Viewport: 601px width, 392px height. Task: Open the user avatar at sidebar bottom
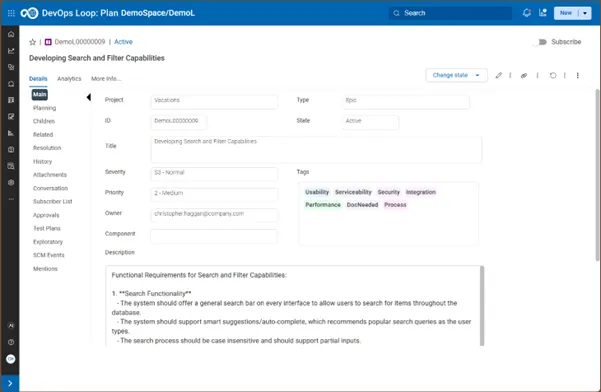click(x=11, y=359)
